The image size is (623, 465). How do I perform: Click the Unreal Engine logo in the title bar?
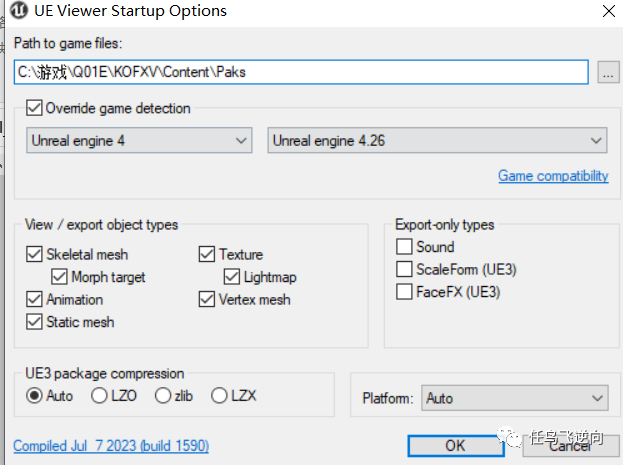pyautogui.click(x=19, y=10)
